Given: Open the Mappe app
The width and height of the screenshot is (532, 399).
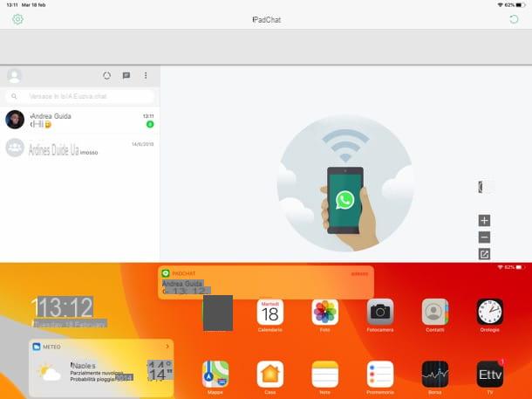Looking at the screenshot, I should (x=215, y=375).
